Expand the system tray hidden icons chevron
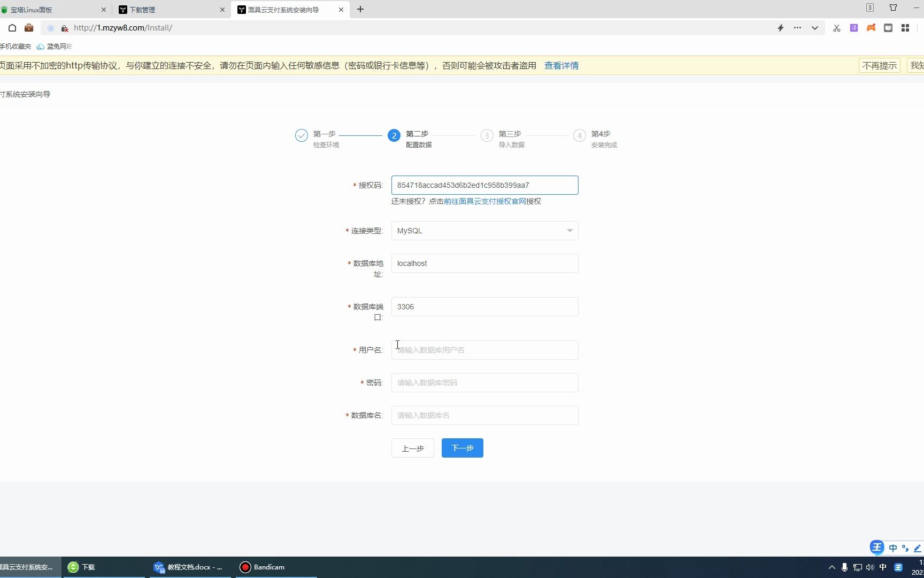The width and height of the screenshot is (924, 578). pos(831,567)
